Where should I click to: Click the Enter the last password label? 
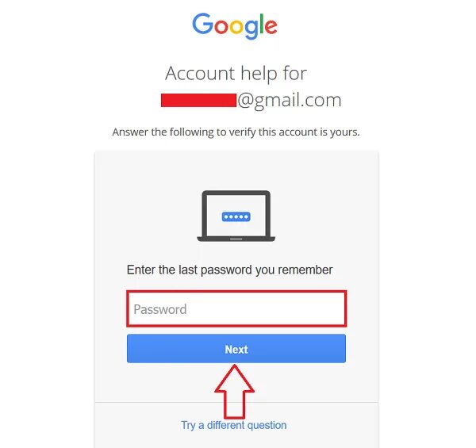click(x=229, y=270)
